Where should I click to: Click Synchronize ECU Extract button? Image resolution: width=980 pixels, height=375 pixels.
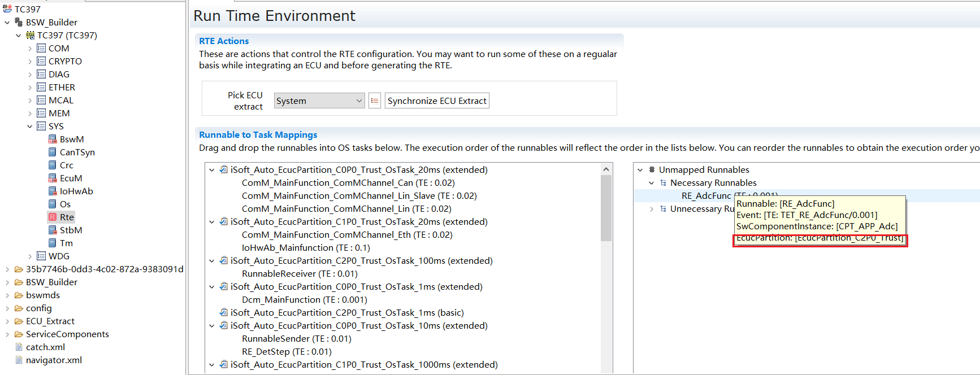point(436,101)
